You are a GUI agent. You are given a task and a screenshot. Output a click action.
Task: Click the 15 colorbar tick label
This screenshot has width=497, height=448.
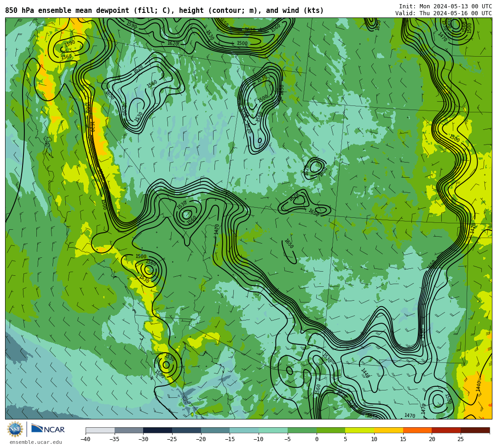pyautogui.click(x=403, y=439)
